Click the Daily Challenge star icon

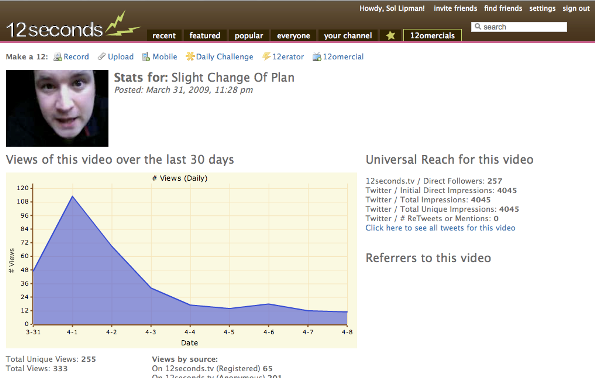[190, 57]
